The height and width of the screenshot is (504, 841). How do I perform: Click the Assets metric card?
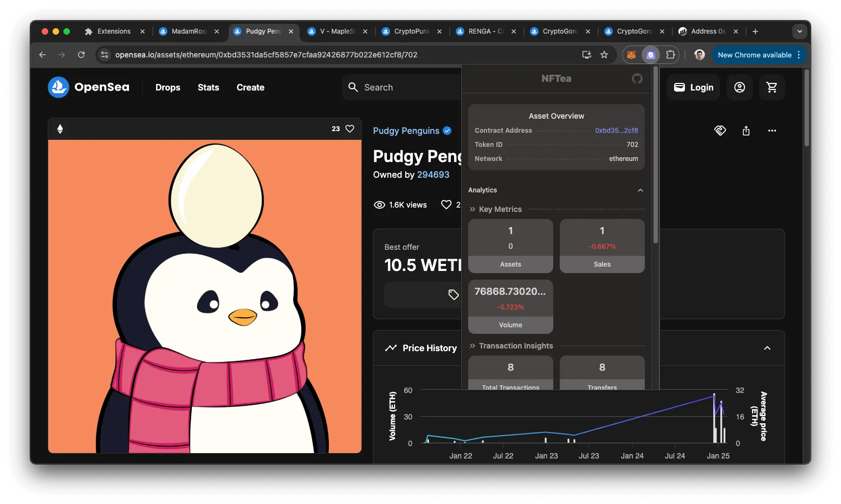tap(510, 246)
